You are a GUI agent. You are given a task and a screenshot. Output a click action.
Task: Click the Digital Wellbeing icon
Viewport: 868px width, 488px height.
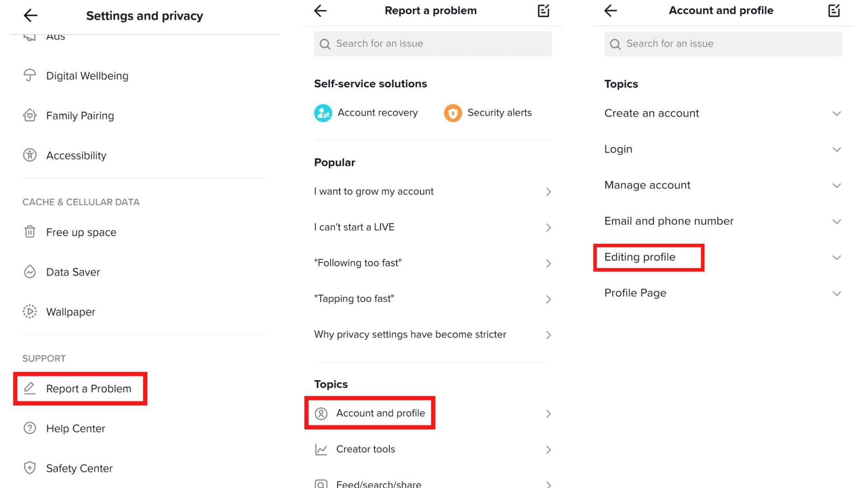[29, 75]
